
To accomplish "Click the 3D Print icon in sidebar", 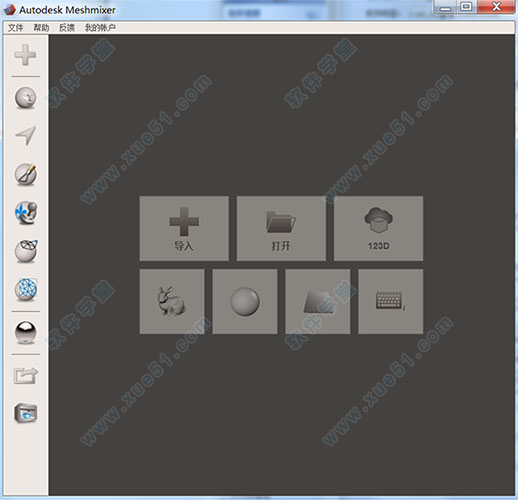I will pyautogui.click(x=26, y=413).
